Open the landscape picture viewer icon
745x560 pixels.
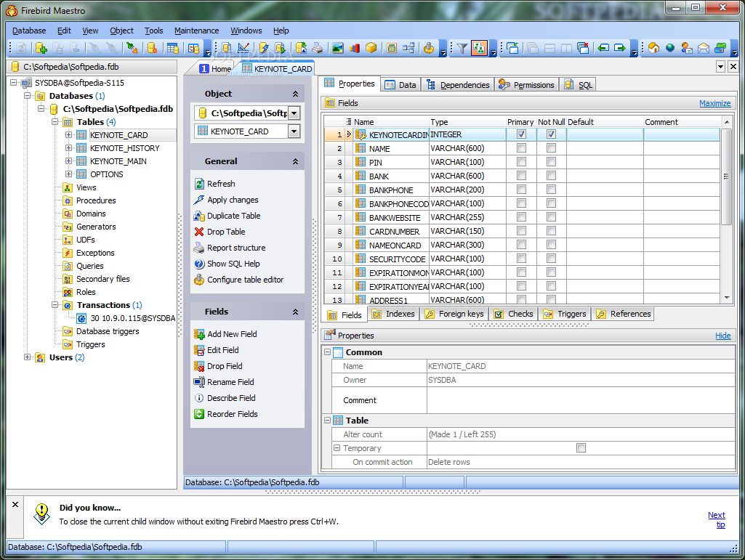pyautogui.click(x=338, y=48)
